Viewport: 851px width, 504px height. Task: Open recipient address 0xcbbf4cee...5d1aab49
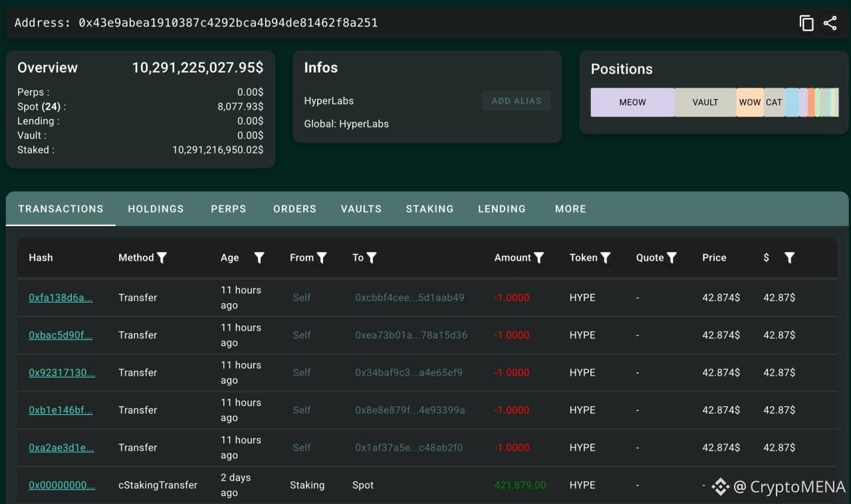410,298
